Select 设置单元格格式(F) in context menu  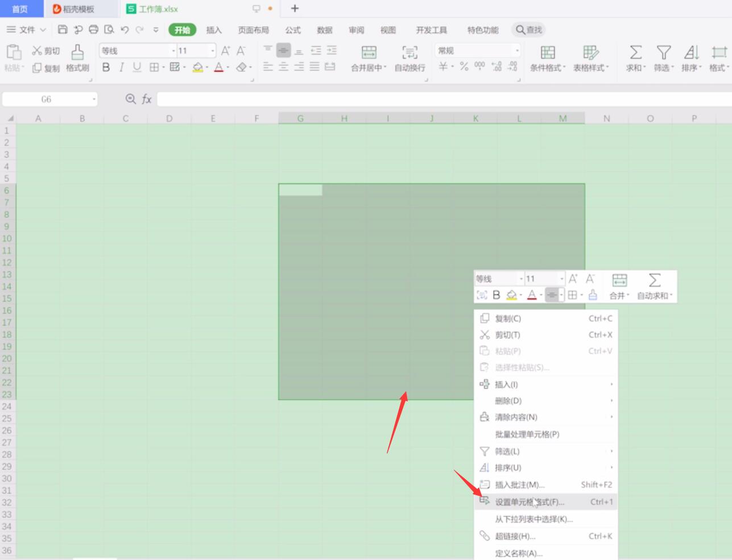point(546,501)
